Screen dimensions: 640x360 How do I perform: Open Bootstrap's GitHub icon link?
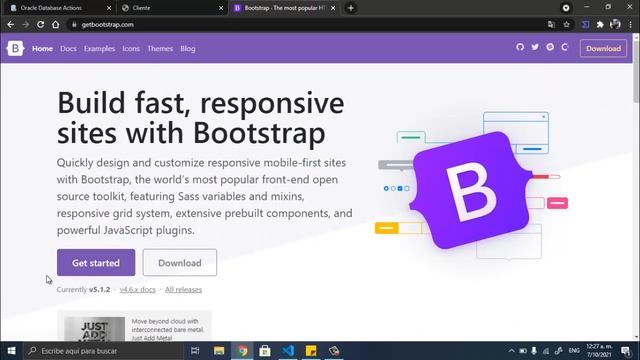(x=520, y=47)
